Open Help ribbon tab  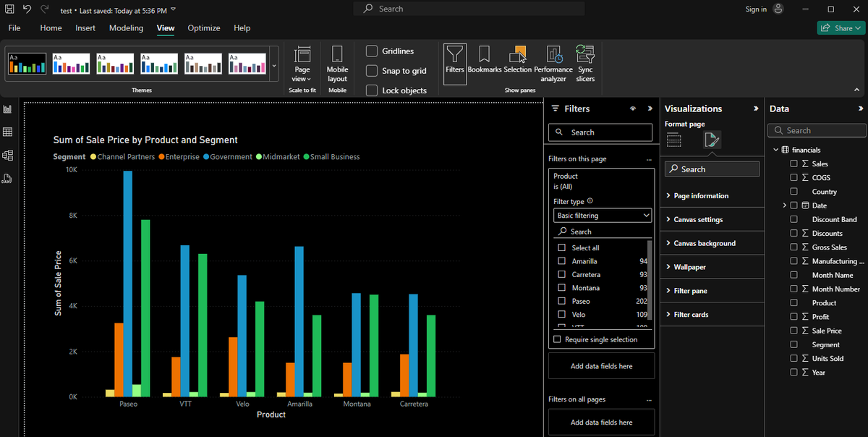242,28
